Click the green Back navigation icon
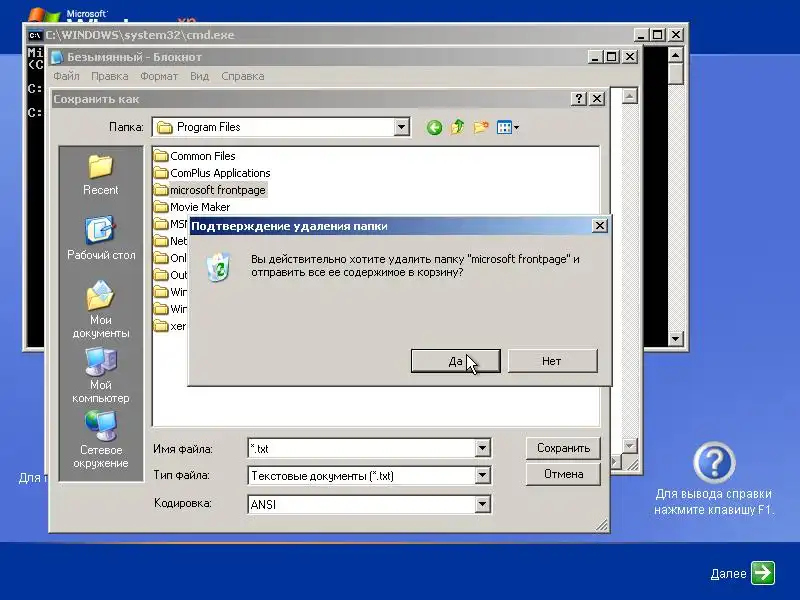800x600 pixels. 434,128
